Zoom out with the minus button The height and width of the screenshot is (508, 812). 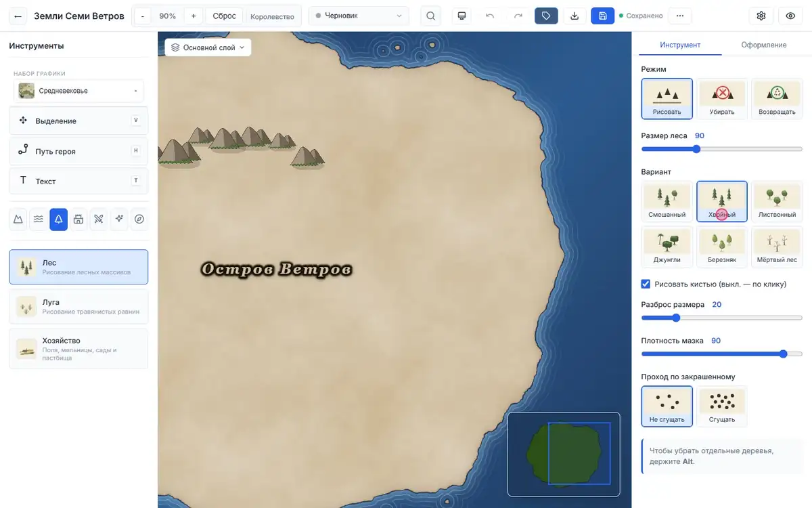click(x=143, y=16)
